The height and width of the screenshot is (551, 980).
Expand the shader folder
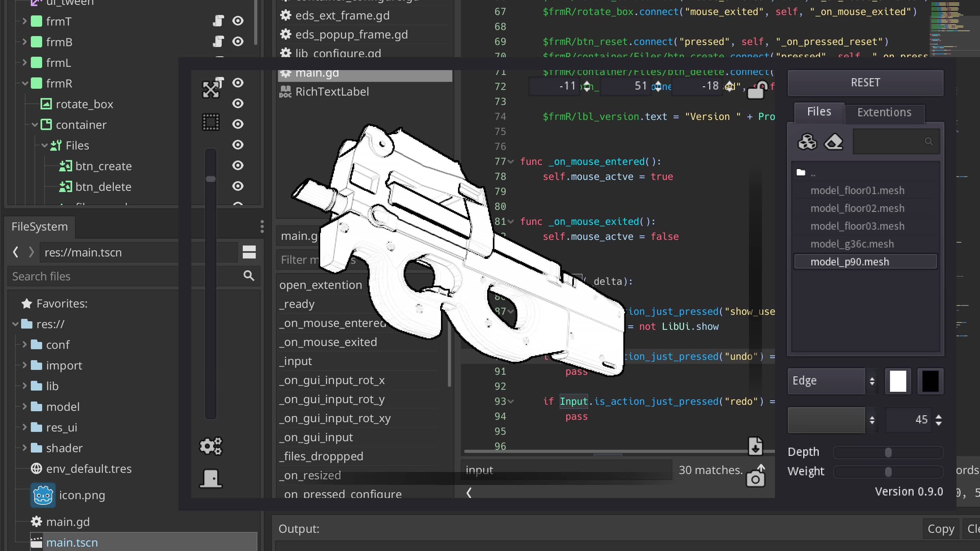click(25, 448)
